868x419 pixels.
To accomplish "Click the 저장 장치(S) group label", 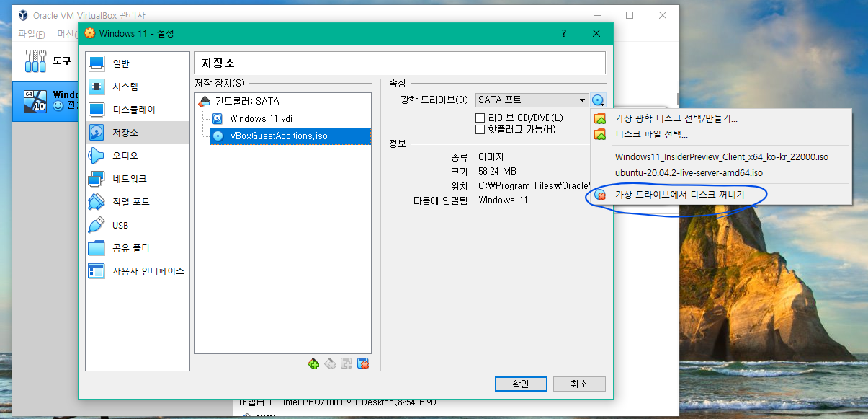I will [220, 84].
